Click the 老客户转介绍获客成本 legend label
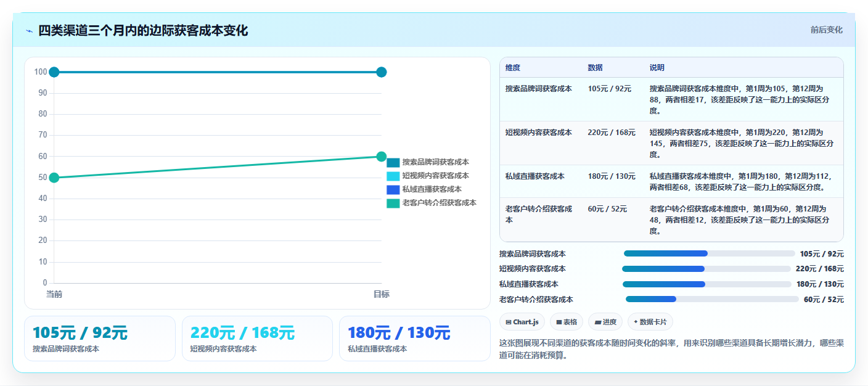This screenshot has height=386, width=868. (x=439, y=203)
